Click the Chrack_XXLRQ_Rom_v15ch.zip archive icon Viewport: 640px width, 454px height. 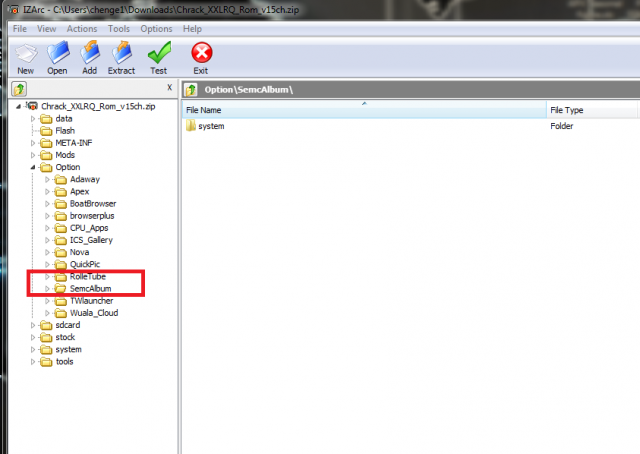[x=32, y=106]
